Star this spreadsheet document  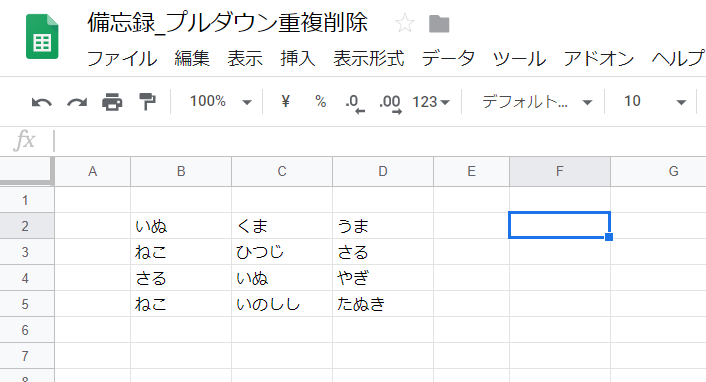pos(404,23)
